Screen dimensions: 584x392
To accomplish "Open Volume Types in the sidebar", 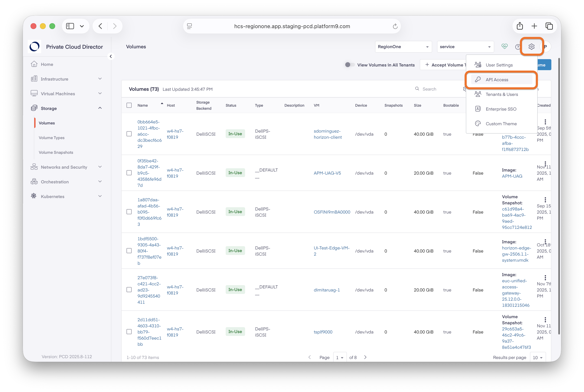I will pyautogui.click(x=51, y=138).
